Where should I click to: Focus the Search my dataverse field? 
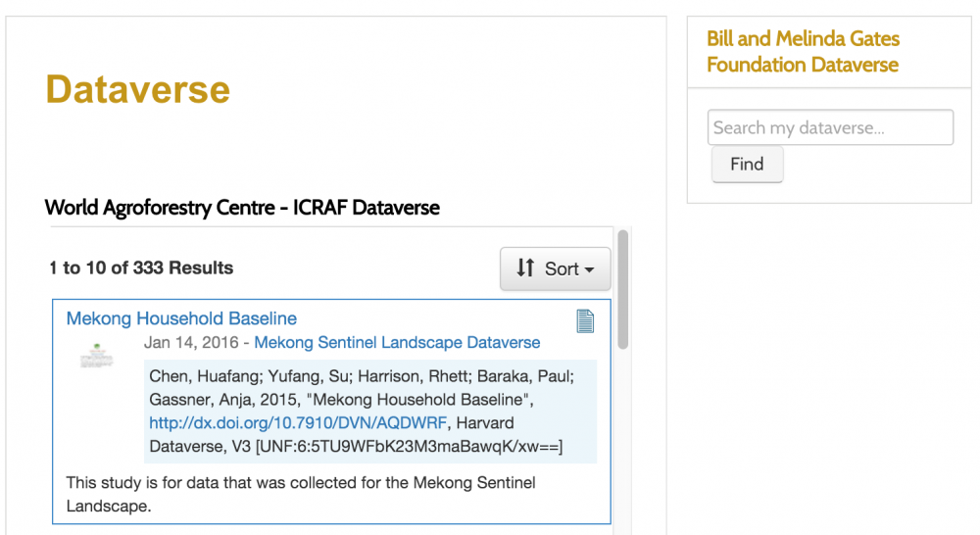830,127
